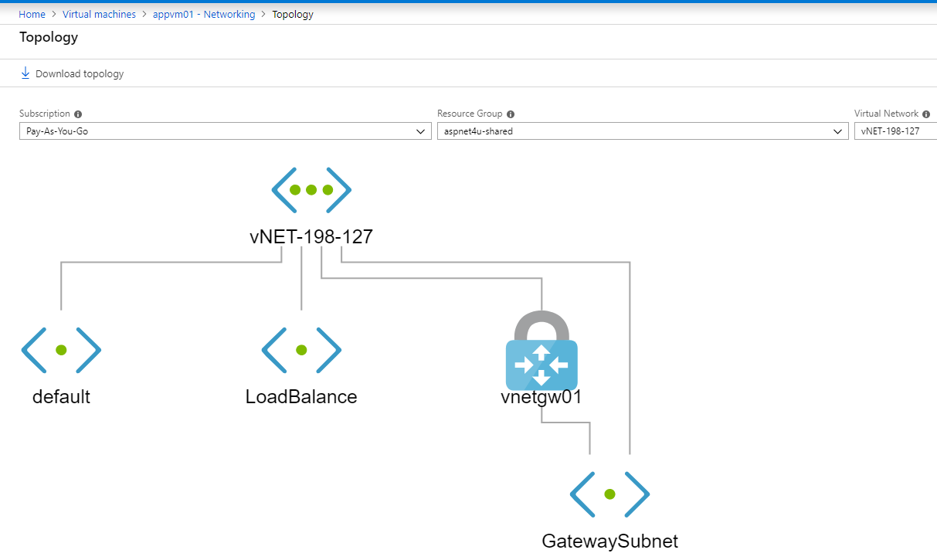The height and width of the screenshot is (560, 937).
Task: Click the Resource Group field label
Action: click(x=470, y=114)
